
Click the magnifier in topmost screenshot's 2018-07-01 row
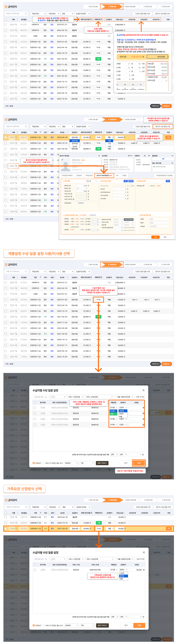click(16, 36)
